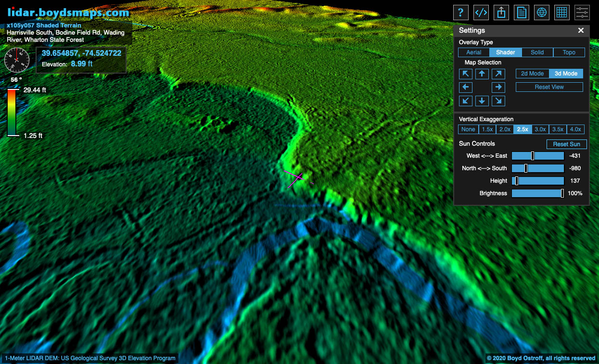
Task: Close the Settings panel
Action: [581, 30]
